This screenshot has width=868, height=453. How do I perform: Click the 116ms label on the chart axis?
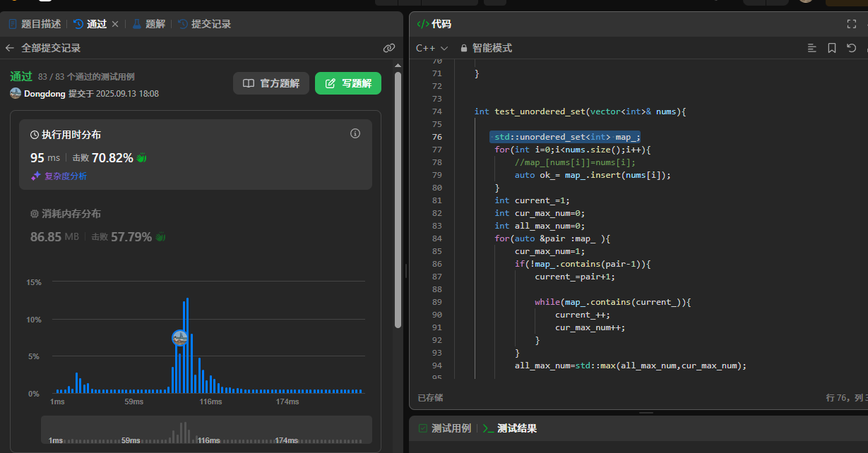point(210,401)
